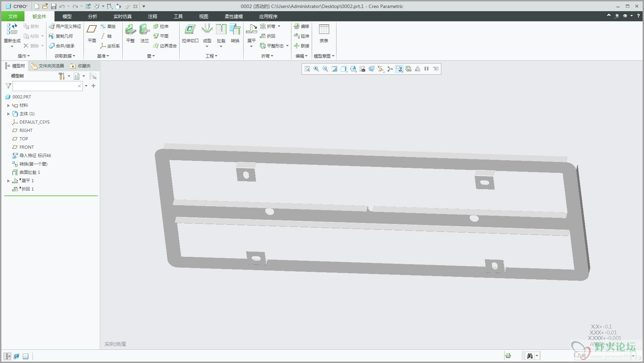Select the 平面 datum plane tool
644x363 pixels.
click(92, 34)
